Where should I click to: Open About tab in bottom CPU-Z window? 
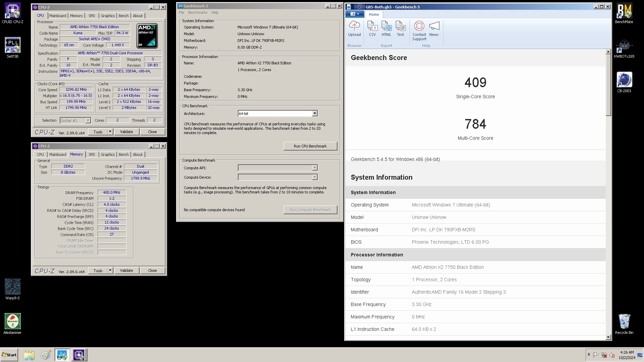[138, 155]
